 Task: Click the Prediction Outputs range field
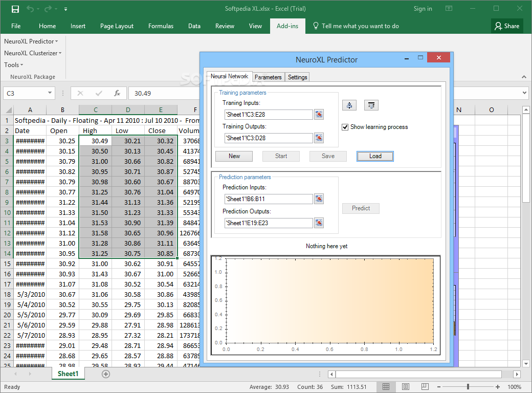click(x=269, y=223)
